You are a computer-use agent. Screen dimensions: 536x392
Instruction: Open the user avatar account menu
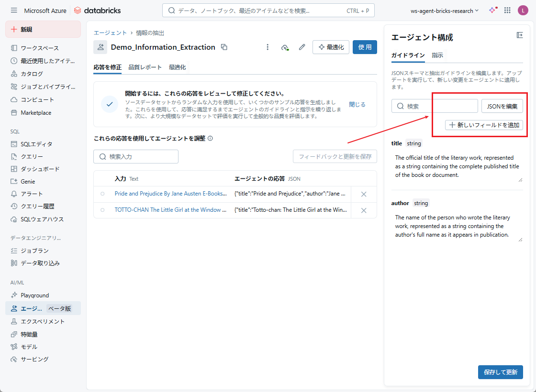pyautogui.click(x=523, y=11)
